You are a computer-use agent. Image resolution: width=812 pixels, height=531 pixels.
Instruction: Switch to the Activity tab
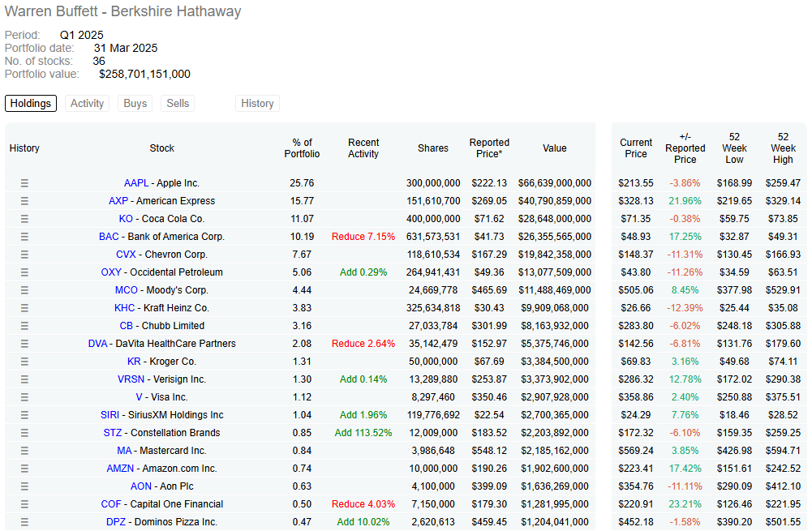point(87,104)
